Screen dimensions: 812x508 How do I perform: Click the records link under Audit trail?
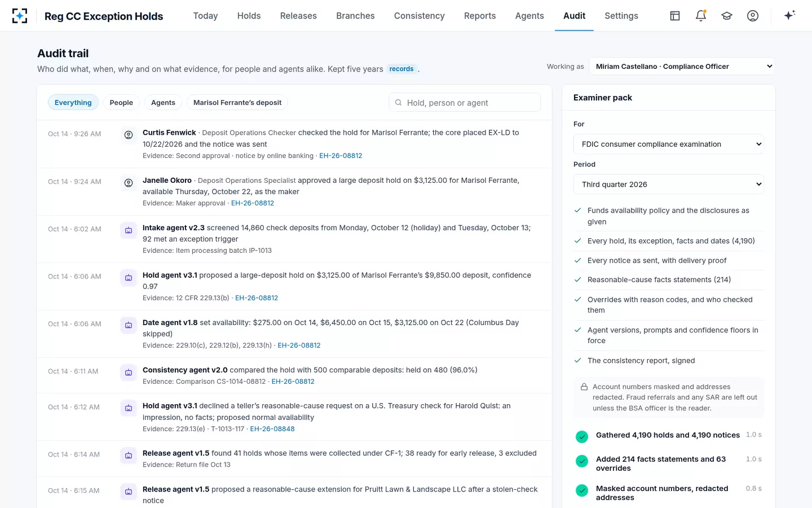pyautogui.click(x=401, y=69)
